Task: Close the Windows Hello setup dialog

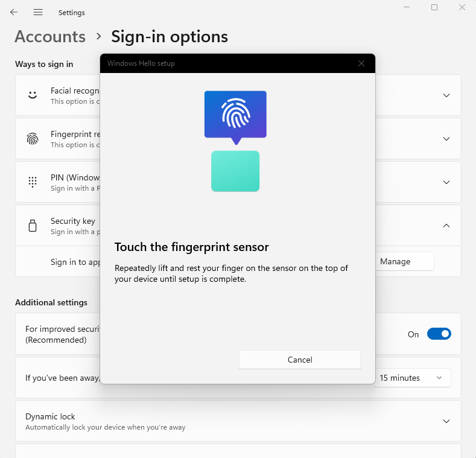Action: [361, 63]
